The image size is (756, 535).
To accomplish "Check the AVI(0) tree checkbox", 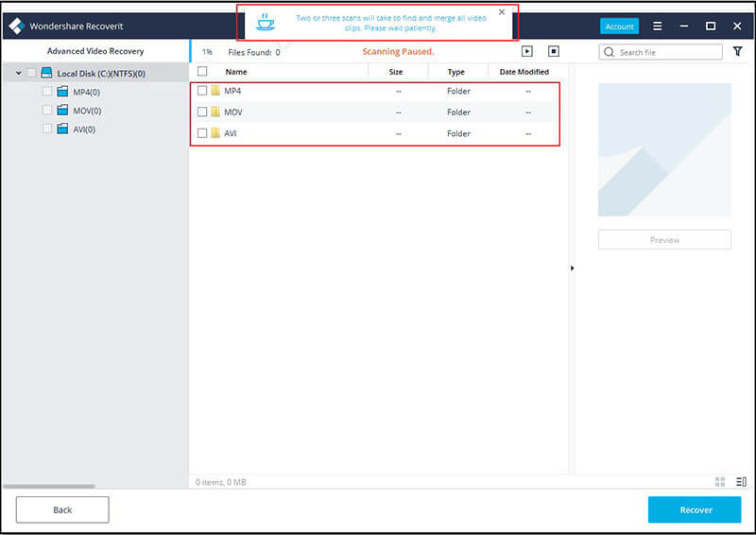I will [47, 129].
